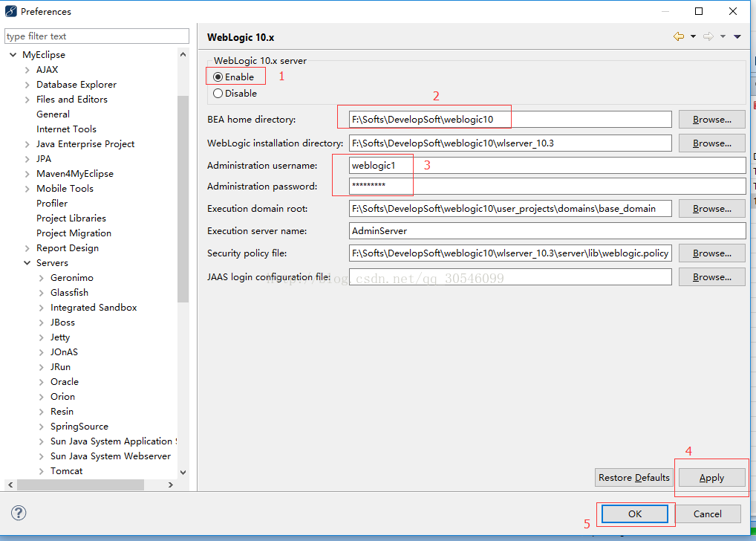Browse for BEA home directory
Image resolution: width=756 pixels, height=541 pixels.
point(712,120)
